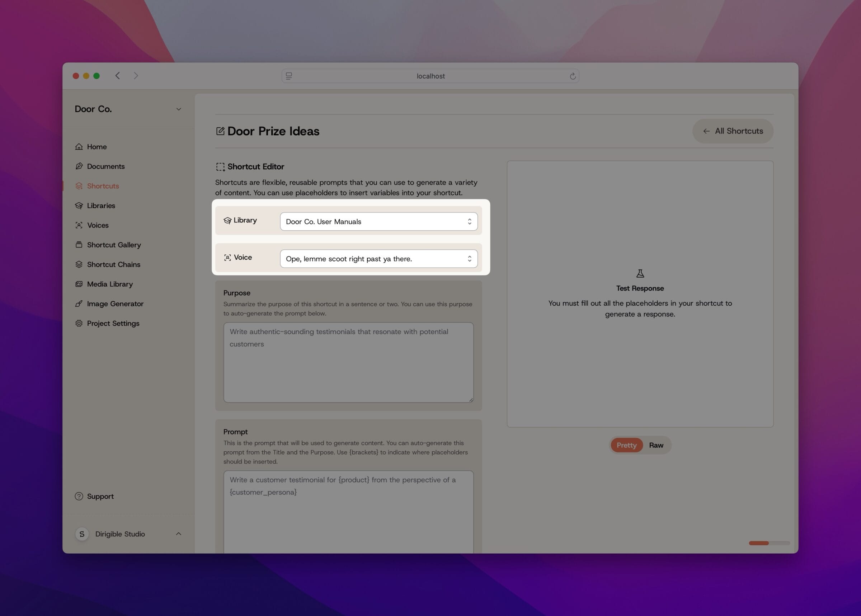
Task: Open Project Settings page
Action: [x=113, y=323]
